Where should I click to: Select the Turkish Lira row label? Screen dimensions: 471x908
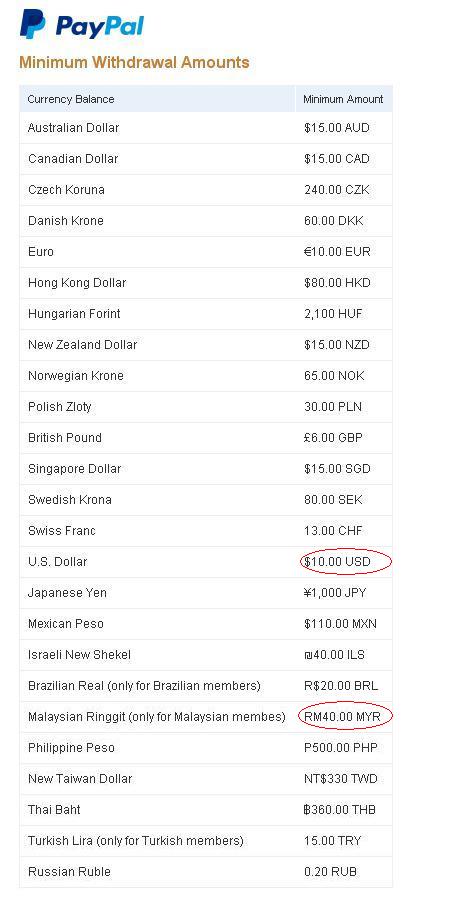tap(136, 841)
